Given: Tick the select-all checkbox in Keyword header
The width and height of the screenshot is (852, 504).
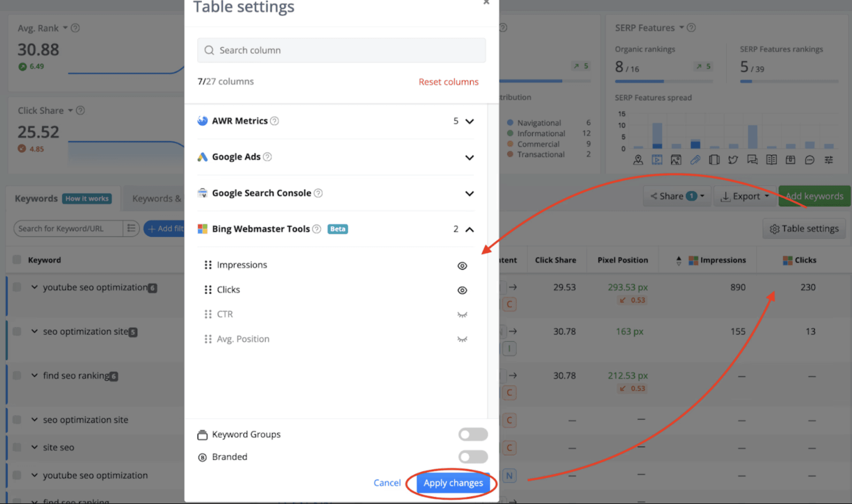Looking at the screenshot, I should tap(17, 260).
